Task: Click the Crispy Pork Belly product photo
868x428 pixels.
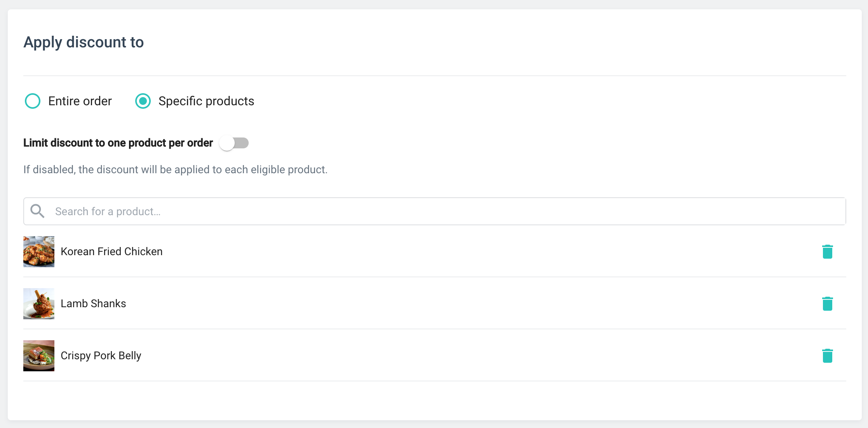Action: click(x=39, y=356)
